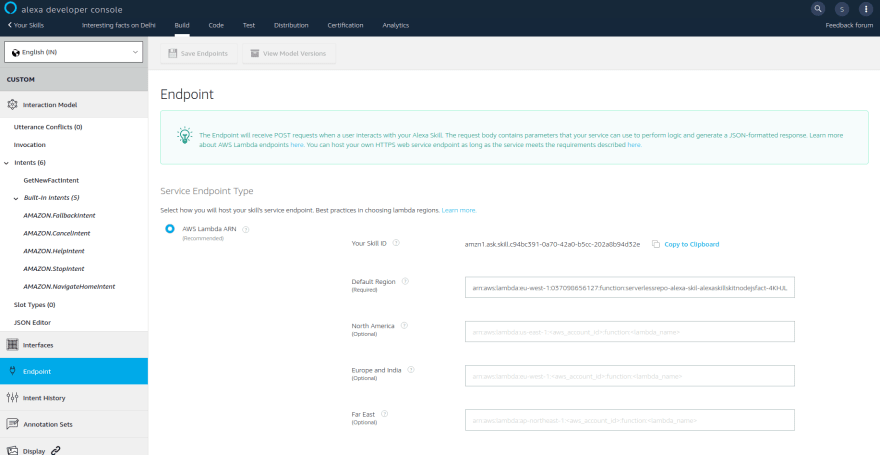The height and width of the screenshot is (455, 880).
Task: Open the user profile 's' avatar
Action: click(841, 9)
